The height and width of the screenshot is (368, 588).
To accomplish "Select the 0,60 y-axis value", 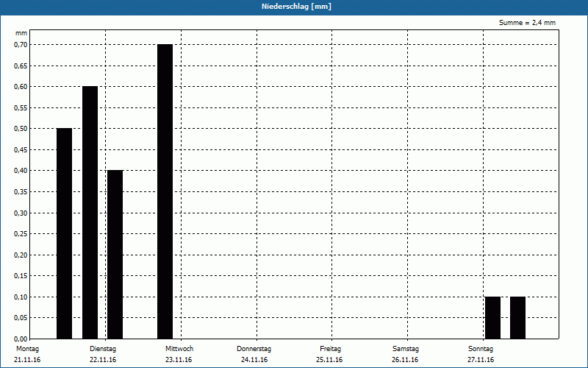I will pyautogui.click(x=21, y=87).
